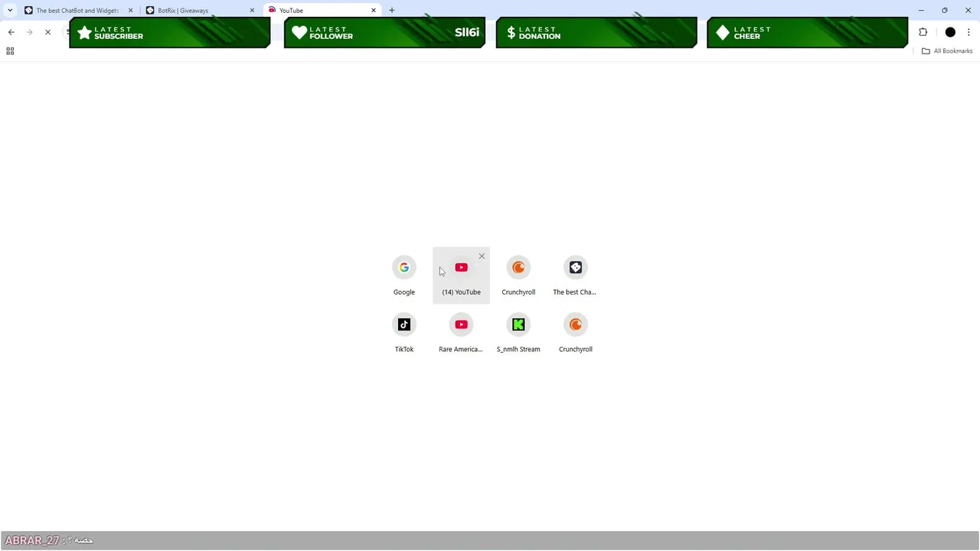The width and height of the screenshot is (980, 551).
Task: Open the first Crunchyroll shortcut in top row
Action: pyautogui.click(x=518, y=275)
